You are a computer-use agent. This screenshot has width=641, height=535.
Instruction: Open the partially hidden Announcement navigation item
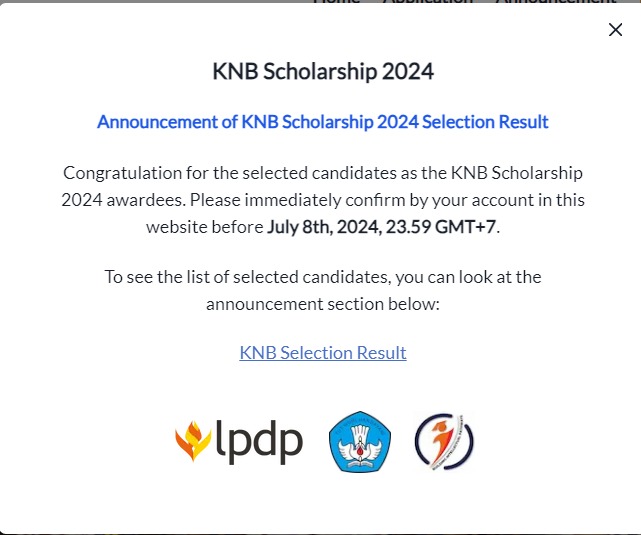pyautogui.click(x=556, y=2)
